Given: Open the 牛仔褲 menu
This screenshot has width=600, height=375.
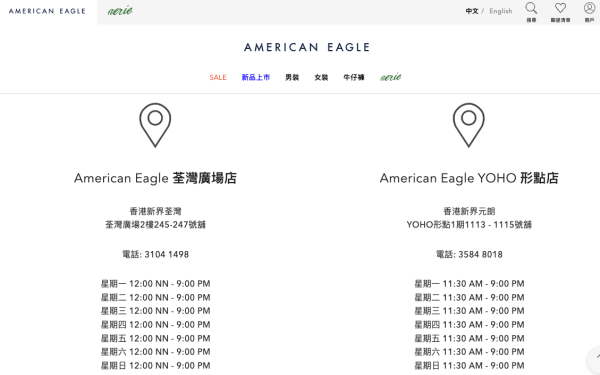Looking at the screenshot, I should tap(354, 77).
